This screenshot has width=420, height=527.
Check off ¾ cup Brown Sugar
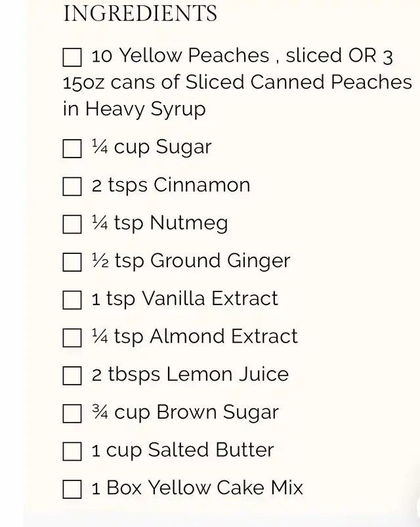pos(72,413)
